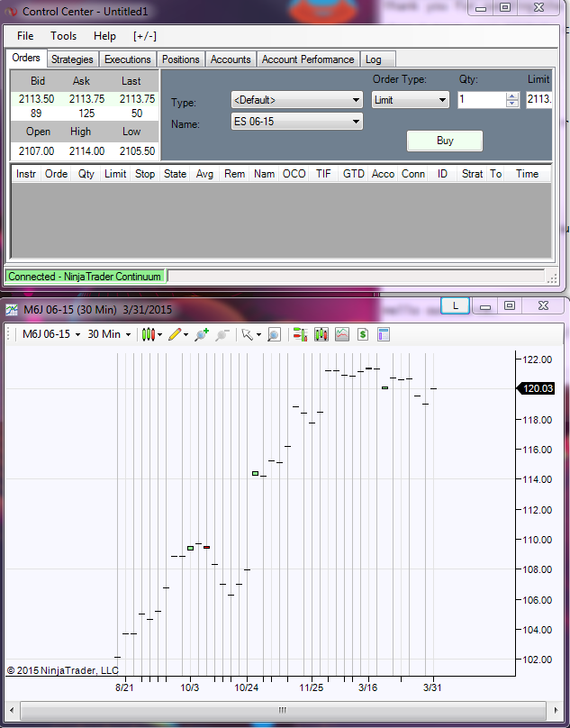Open the chart properties icon

coord(384,334)
